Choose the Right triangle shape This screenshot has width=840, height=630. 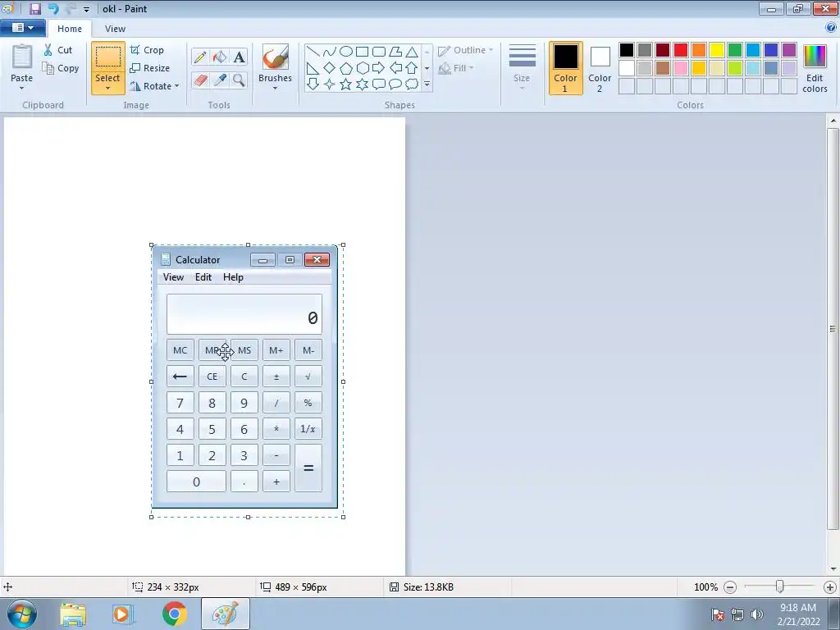click(313, 68)
